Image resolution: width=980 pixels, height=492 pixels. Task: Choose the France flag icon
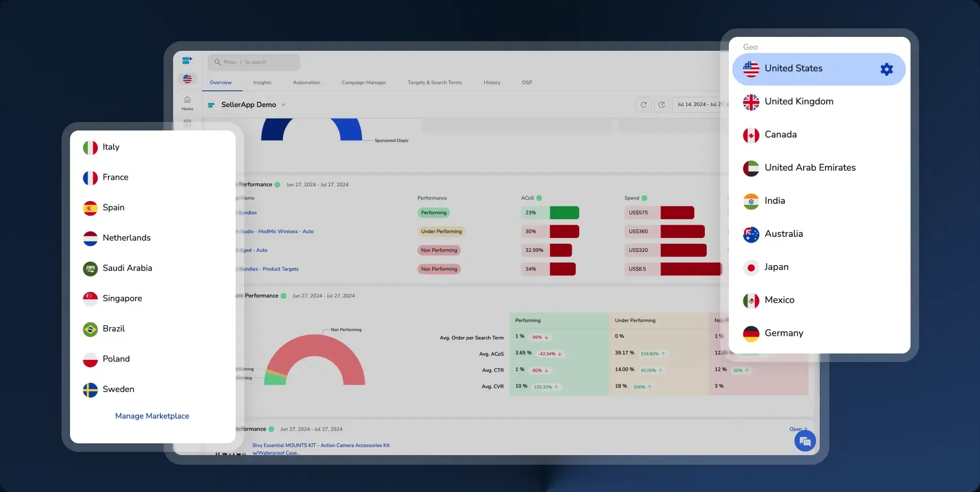pos(90,178)
